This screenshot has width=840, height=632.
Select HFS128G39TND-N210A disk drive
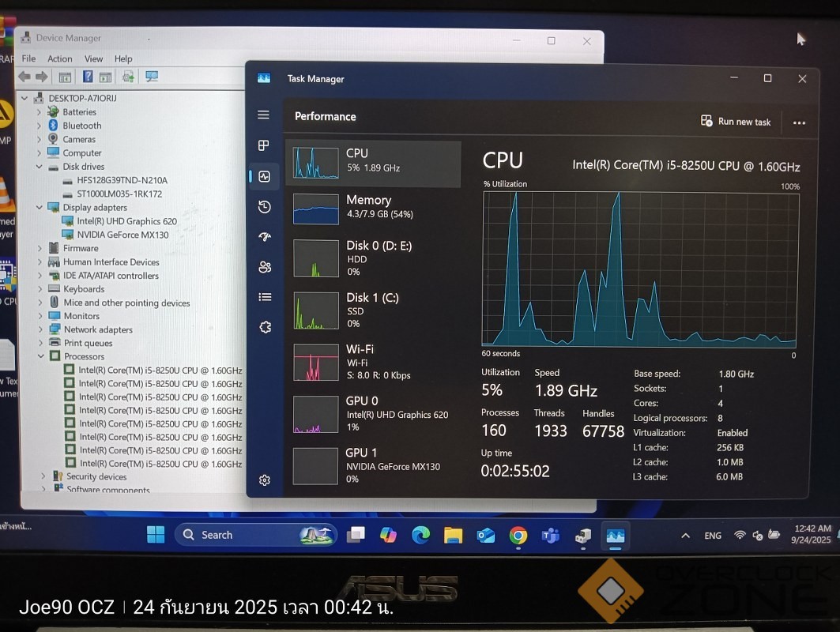122,180
